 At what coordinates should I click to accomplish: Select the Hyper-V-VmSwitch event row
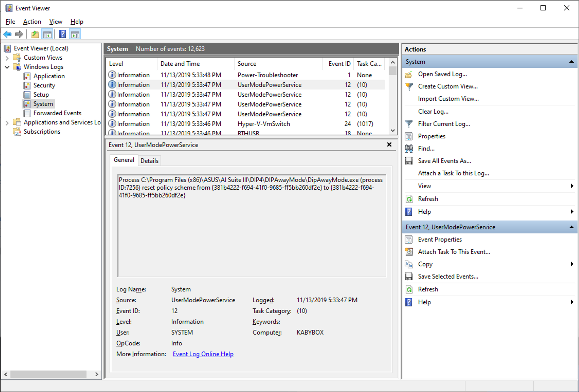246,124
